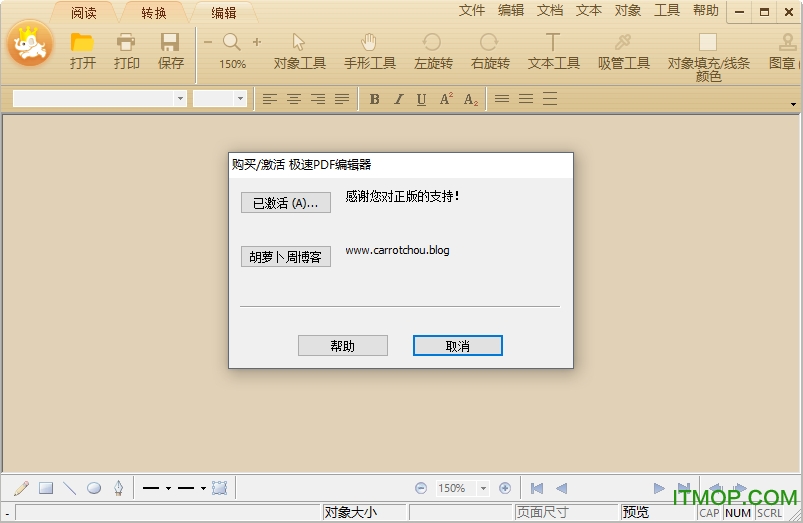803x523 pixels.
Task: Click the selection bounding box tool
Action: [219, 488]
